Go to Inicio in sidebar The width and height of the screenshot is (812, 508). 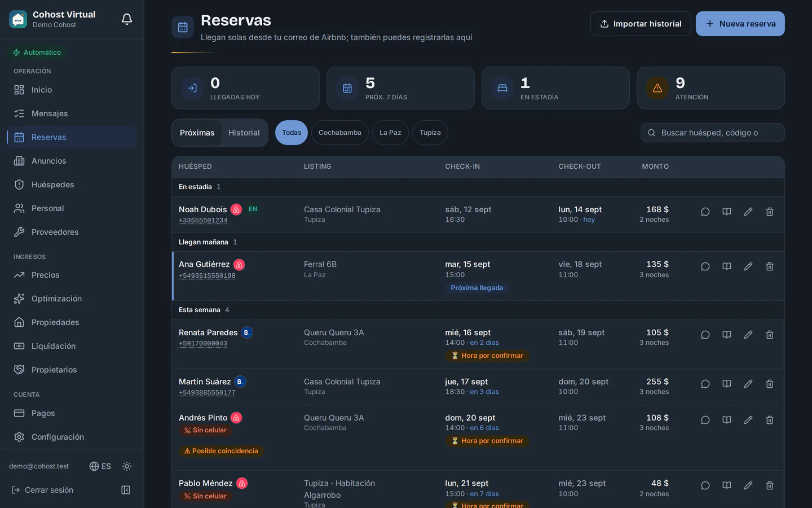pos(72,90)
